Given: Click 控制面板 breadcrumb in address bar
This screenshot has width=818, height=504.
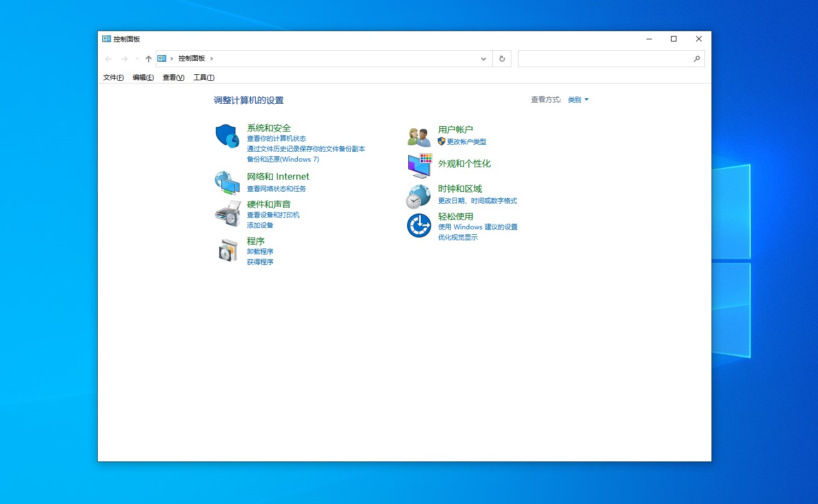Looking at the screenshot, I should [192, 58].
